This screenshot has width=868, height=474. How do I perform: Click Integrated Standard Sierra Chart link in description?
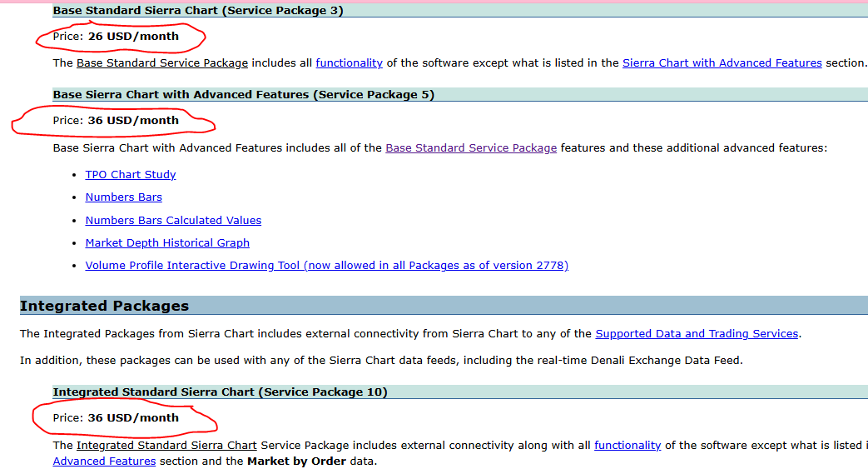166,446
